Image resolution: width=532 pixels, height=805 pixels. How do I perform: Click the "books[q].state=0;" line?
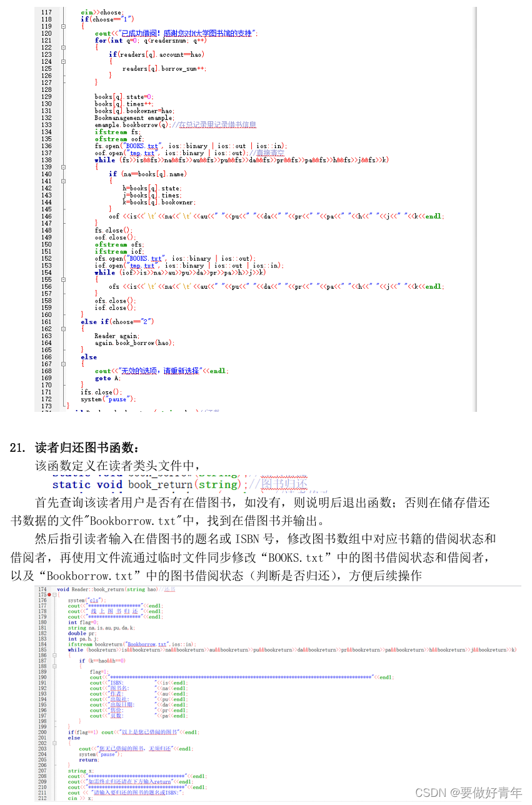click(124, 97)
